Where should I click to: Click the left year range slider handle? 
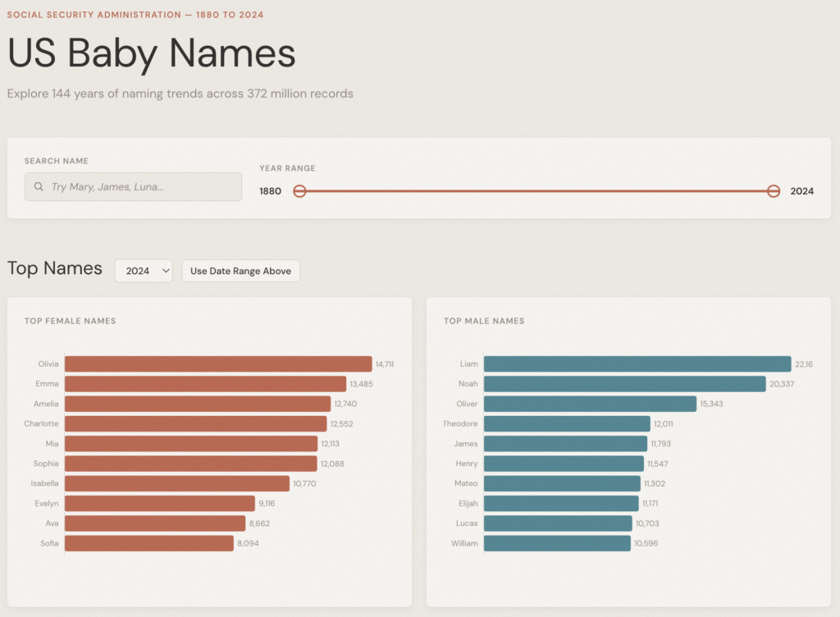(299, 191)
